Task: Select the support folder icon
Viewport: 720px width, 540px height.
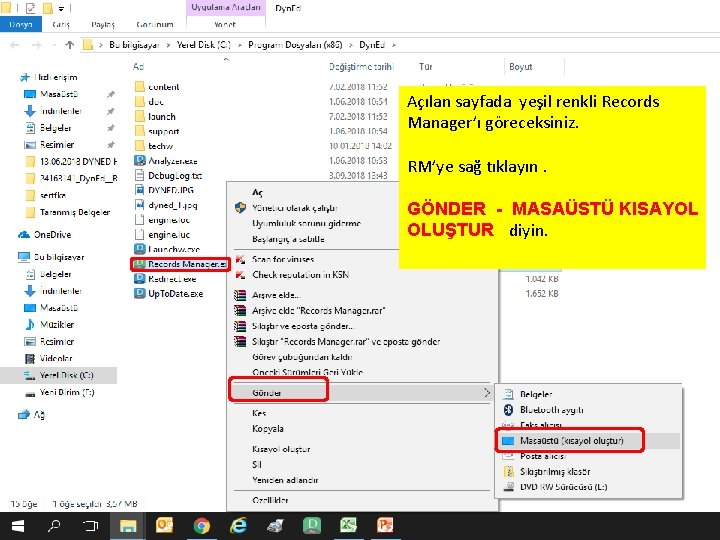Action: point(140,131)
